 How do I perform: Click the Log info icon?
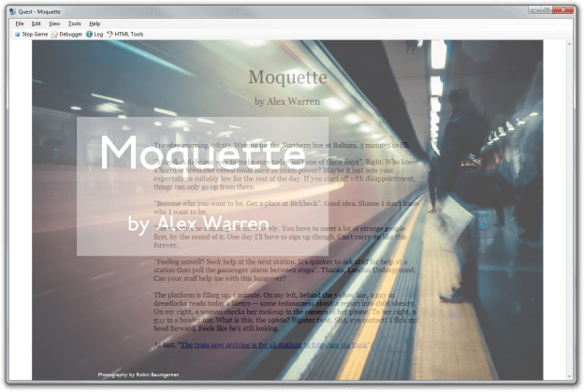click(x=90, y=35)
